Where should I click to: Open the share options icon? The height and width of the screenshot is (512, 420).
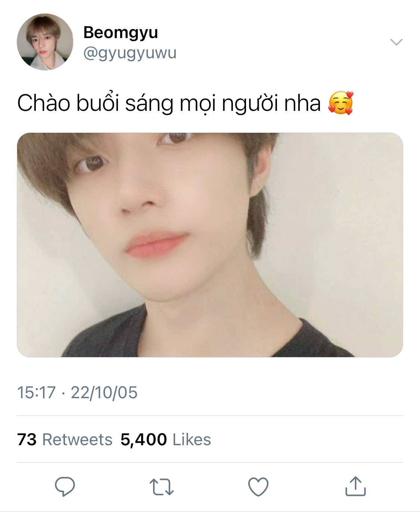click(355, 486)
